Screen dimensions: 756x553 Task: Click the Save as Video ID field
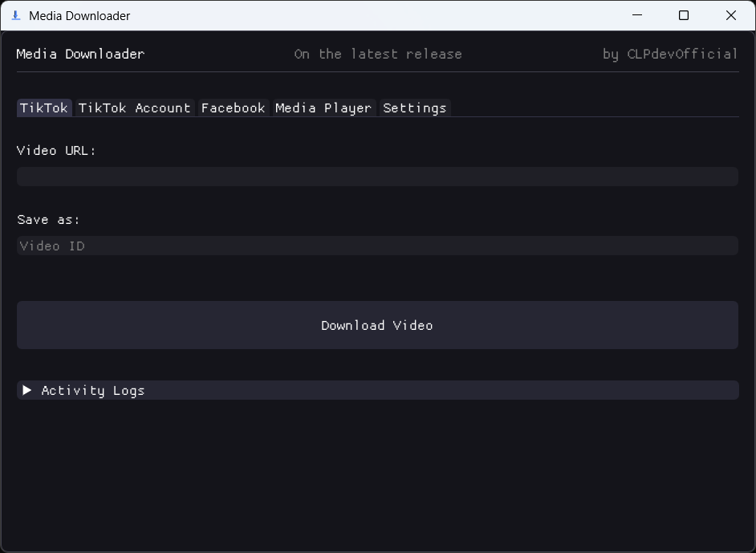[x=377, y=246]
